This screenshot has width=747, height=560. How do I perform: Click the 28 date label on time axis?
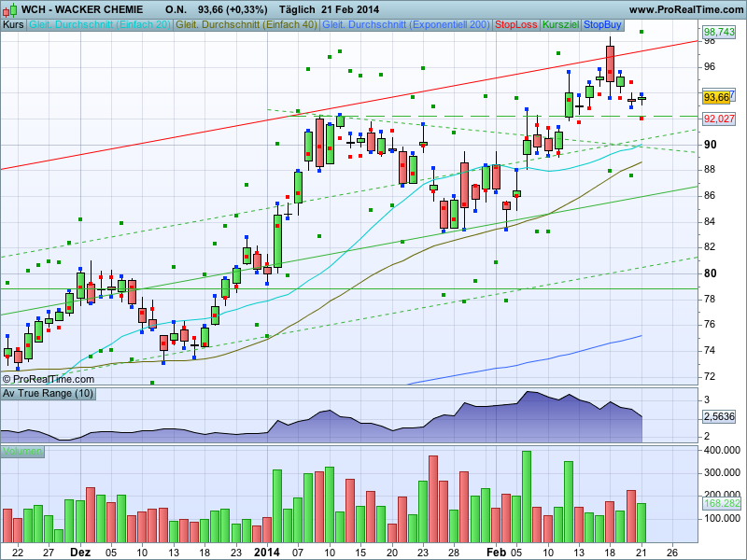[x=454, y=553]
